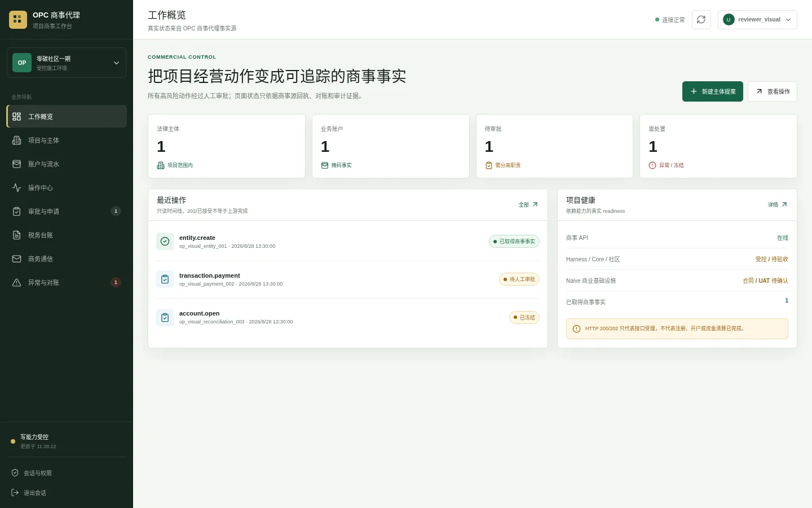
Task: Click the user avatar U icon
Action: click(x=729, y=20)
